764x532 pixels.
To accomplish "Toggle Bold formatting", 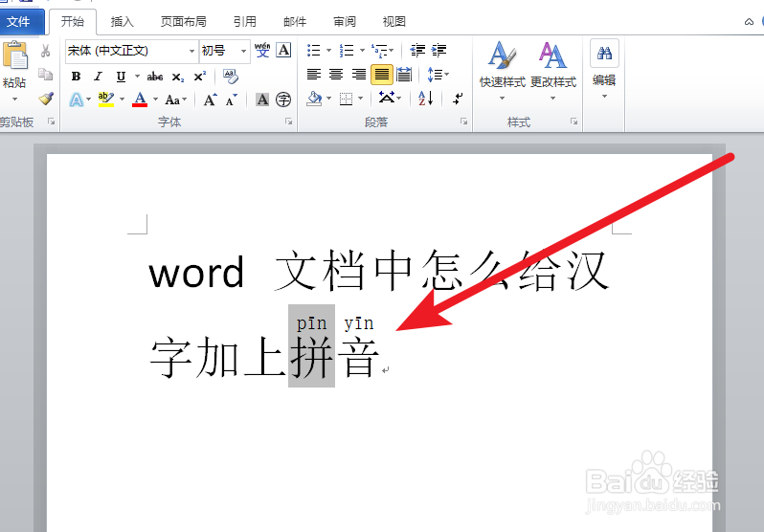I will (x=76, y=77).
